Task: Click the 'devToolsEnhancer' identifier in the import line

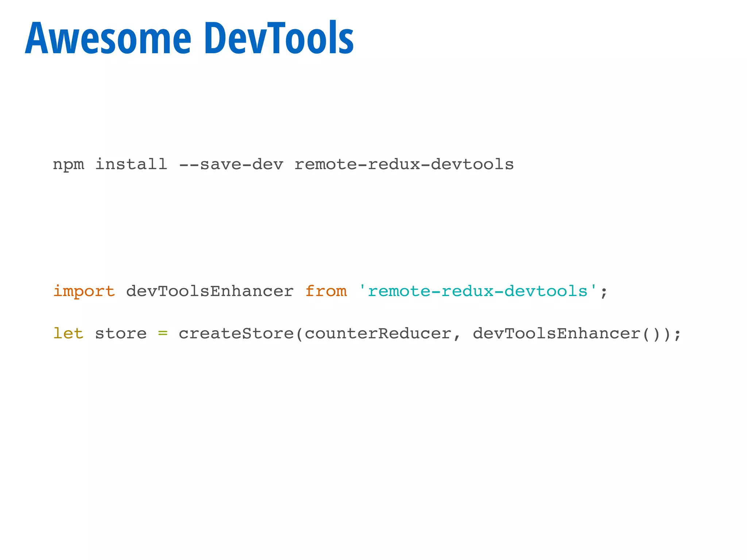Action: pos(210,291)
